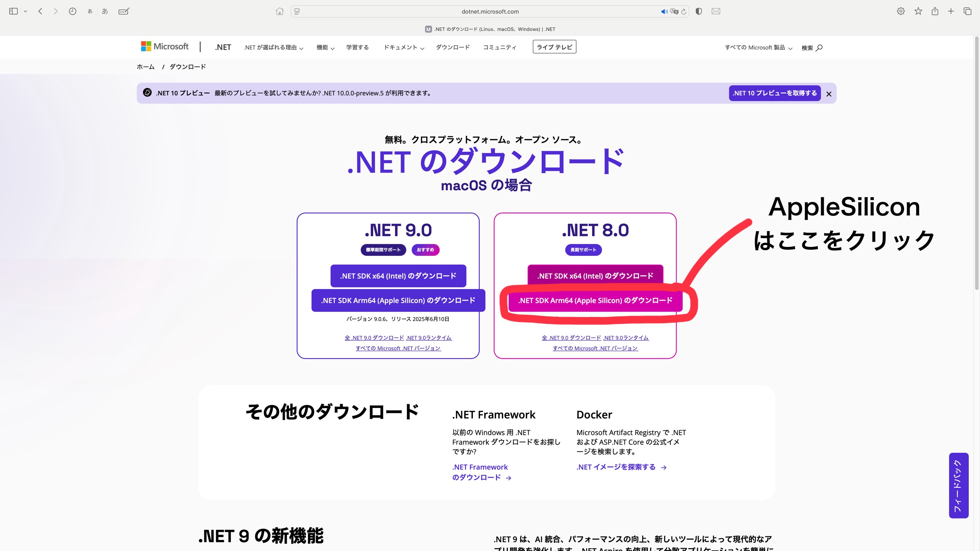Viewport: 980px width, 551px height.
Task: Click the translate page icon
Action: point(674,12)
